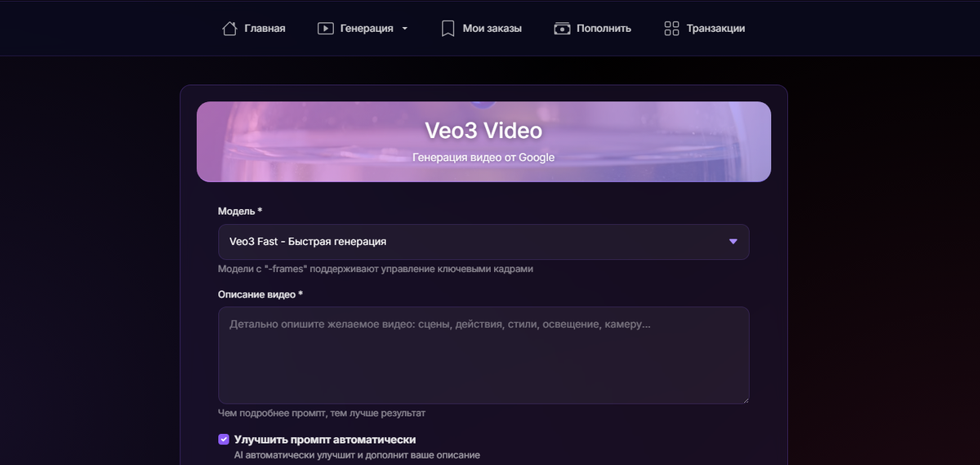Expand the Генерация dropdown caret
This screenshot has height=465, width=980.
pyautogui.click(x=404, y=29)
